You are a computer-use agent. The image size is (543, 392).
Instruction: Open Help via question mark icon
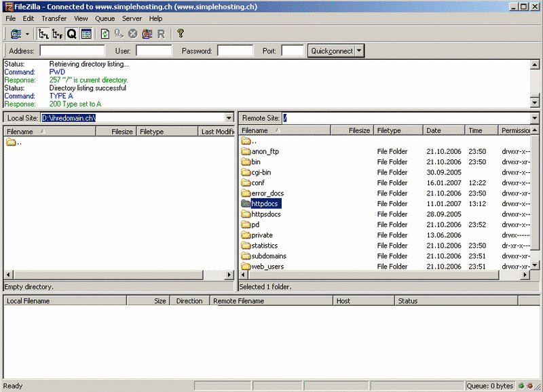(180, 34)
